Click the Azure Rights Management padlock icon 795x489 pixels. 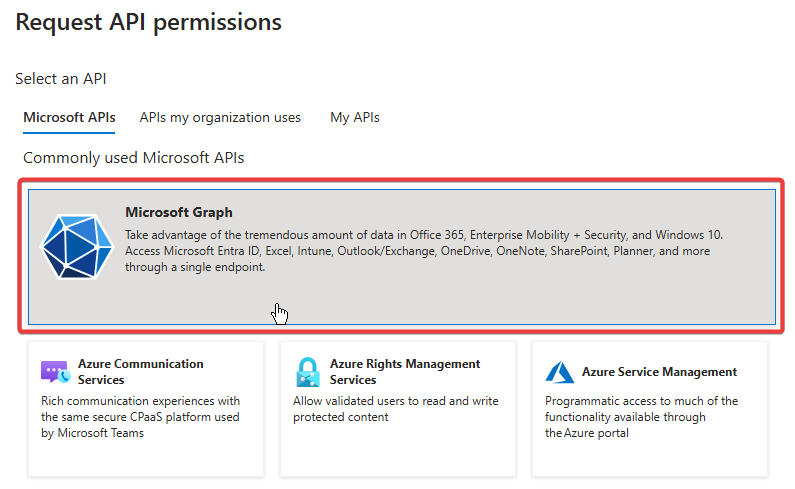[307, 372]
